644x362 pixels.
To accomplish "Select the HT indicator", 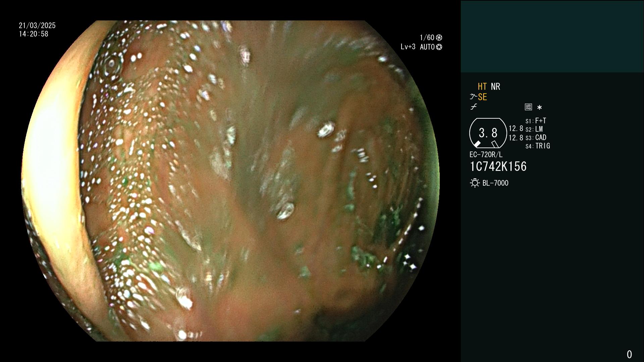I will (482, 86).
